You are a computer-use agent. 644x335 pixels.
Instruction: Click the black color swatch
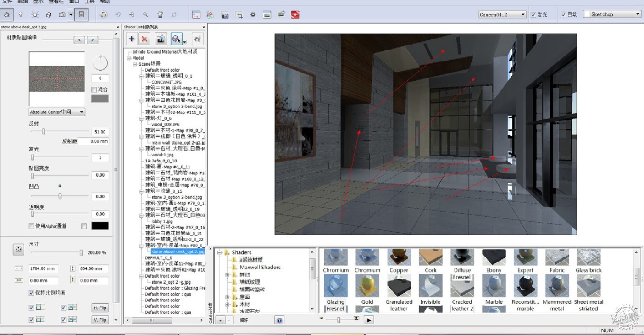100,226
